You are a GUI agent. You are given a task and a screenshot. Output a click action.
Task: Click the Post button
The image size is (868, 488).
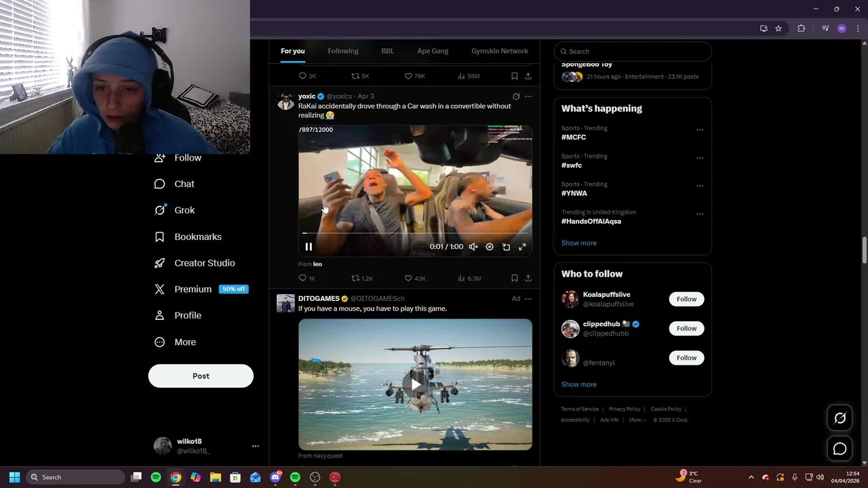point(201,376)
